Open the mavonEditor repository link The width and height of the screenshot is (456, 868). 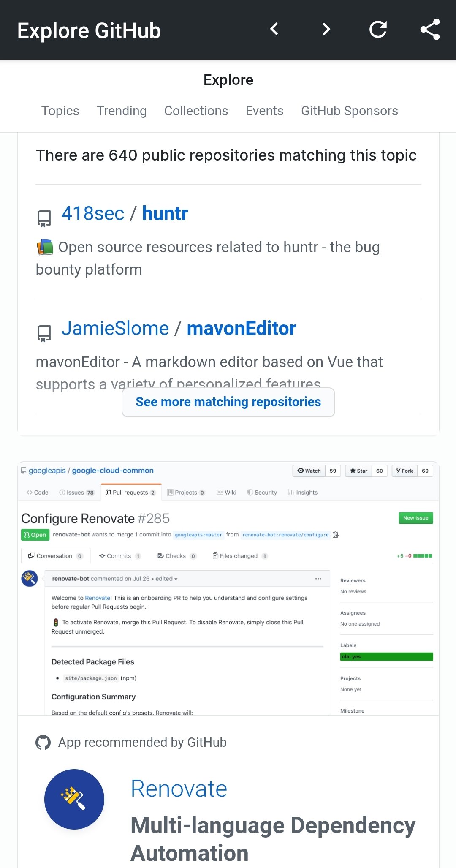[242, 329]
